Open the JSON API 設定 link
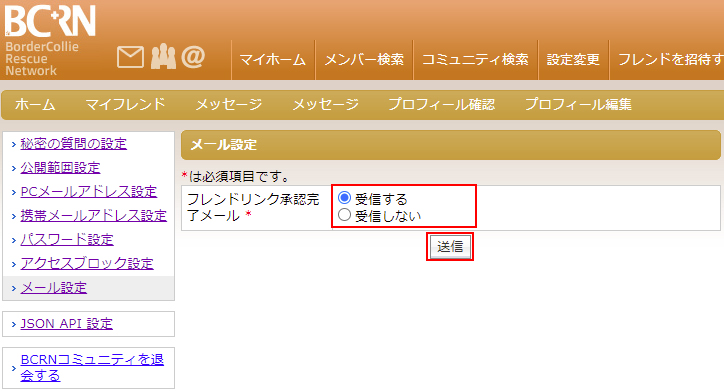 (x=66, y=324)
